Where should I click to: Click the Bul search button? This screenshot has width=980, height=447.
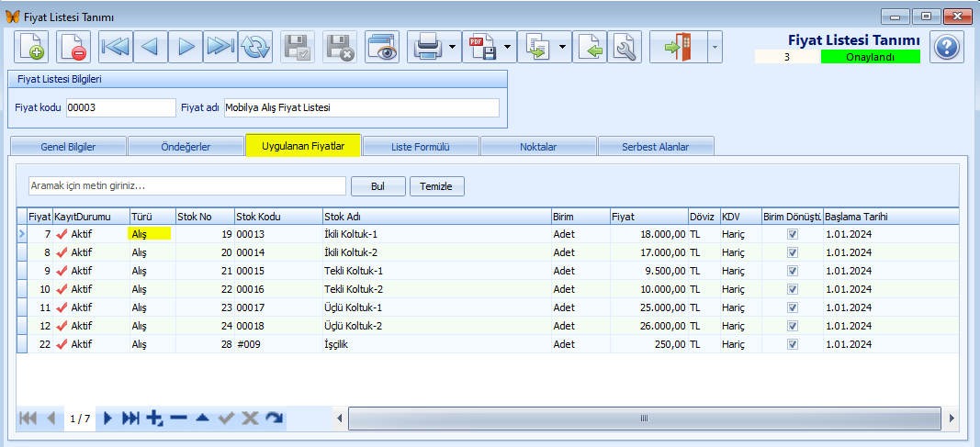click(378, 186)
